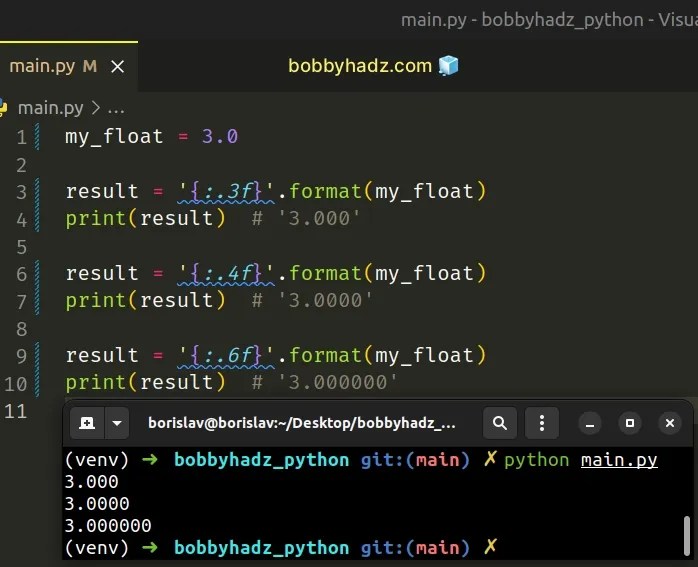This screenshot has height=567, width=698.
Task: Click line number 11 in gutter
Action: [x=16, y=411]
